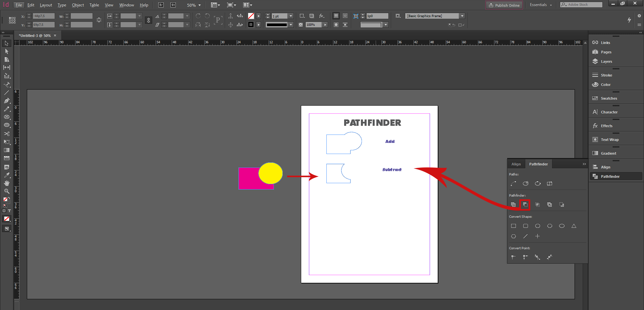Viewport: 644px width, 310px height.
Task: Toggle the Formatting affects text button
Action: (9, 211)
